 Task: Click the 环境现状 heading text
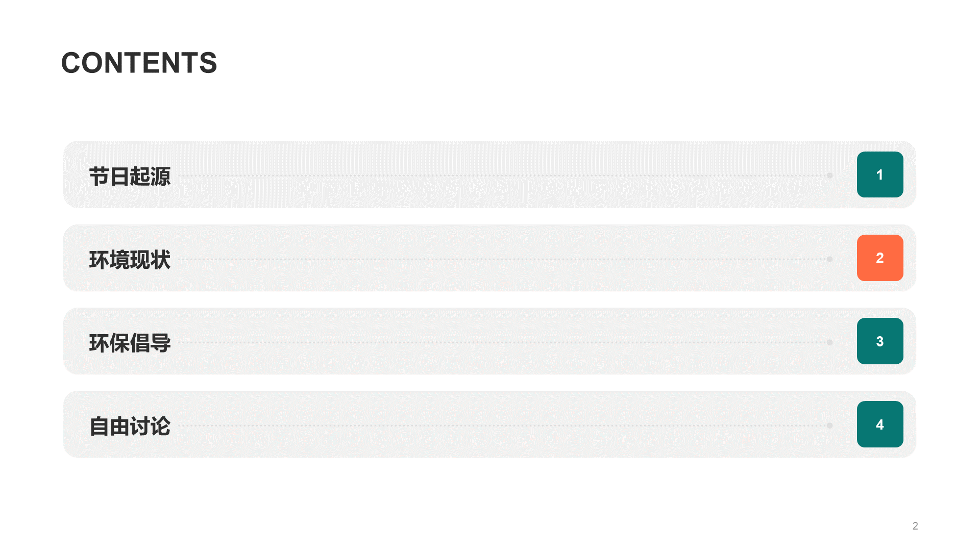(130, 260)
